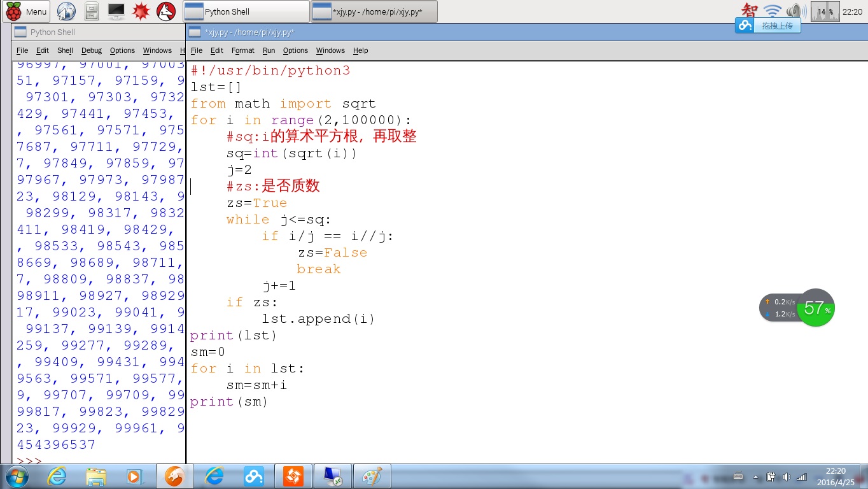Open the Pi panel volume speaker icon
868x489 pixels.
[x=795, y=11]
